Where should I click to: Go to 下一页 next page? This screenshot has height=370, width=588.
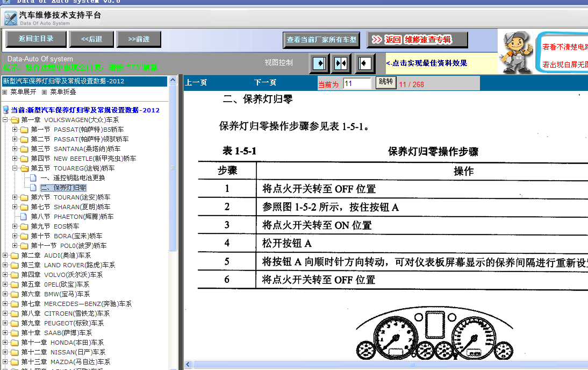[x=265, y=83]
